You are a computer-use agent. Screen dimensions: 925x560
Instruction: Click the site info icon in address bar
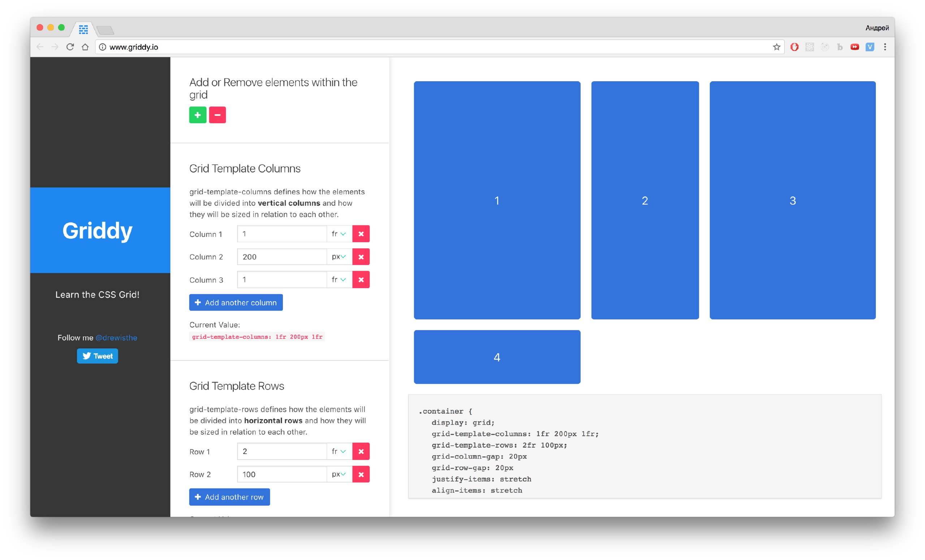102,47
